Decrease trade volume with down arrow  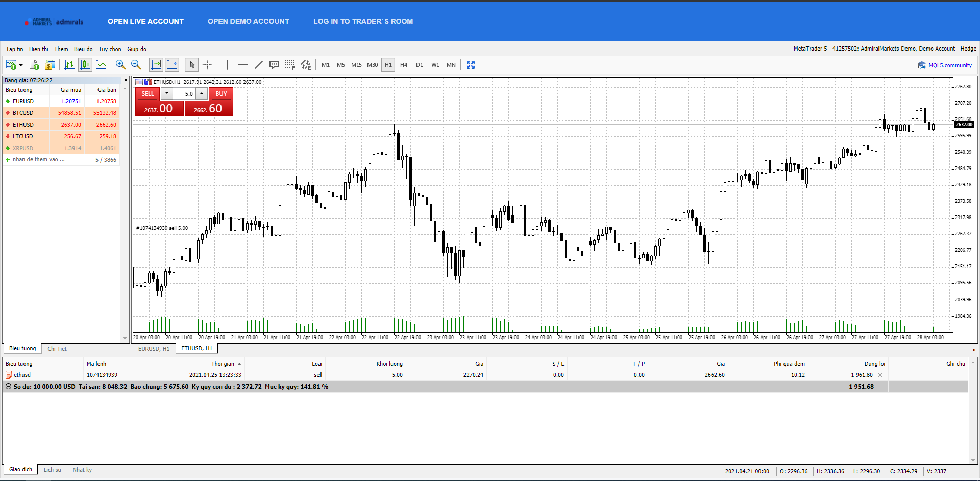[167, 93]
